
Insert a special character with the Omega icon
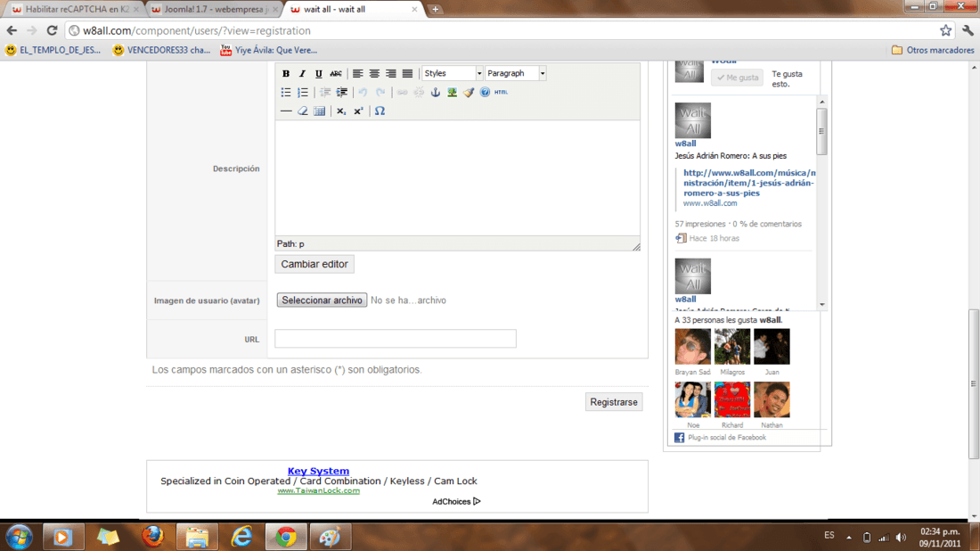tap(380, 111)
